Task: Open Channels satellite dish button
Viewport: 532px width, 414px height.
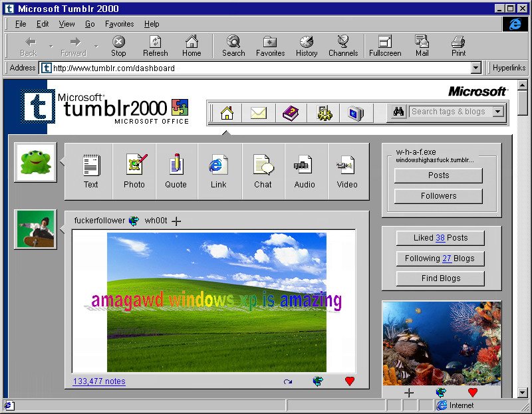Action: pyautogui.click(x=343, y=46)
